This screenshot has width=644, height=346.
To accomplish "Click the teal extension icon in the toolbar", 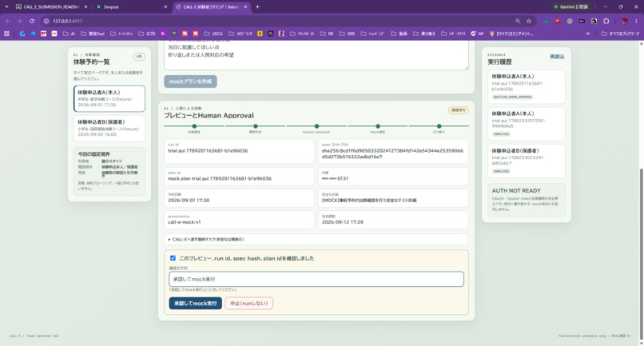I will click(546, 21).
